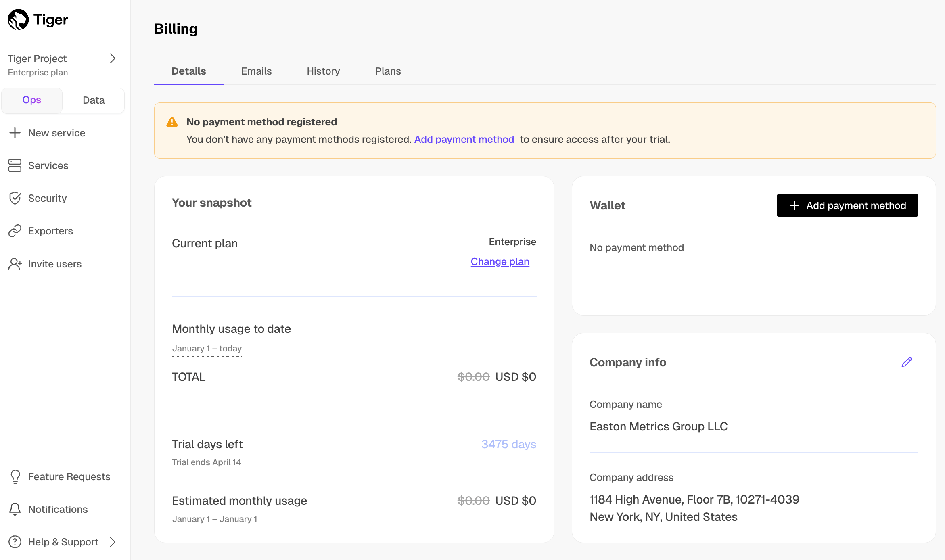Click the Invite users person icon
The width and height of the screenshot is (945, 560).
[x=15, y=264]
